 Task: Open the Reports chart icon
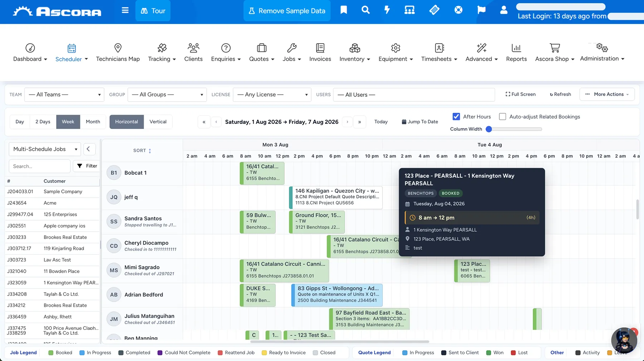point(516,48)
